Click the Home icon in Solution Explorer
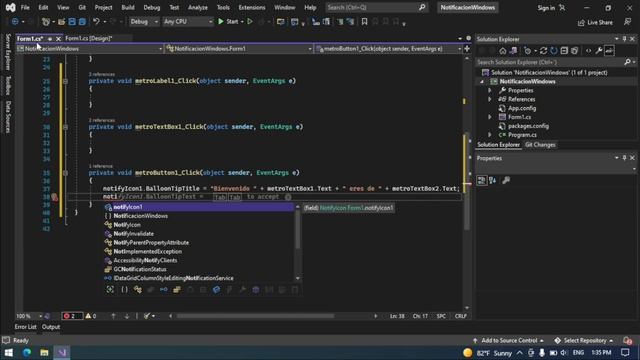 [503, 51]
